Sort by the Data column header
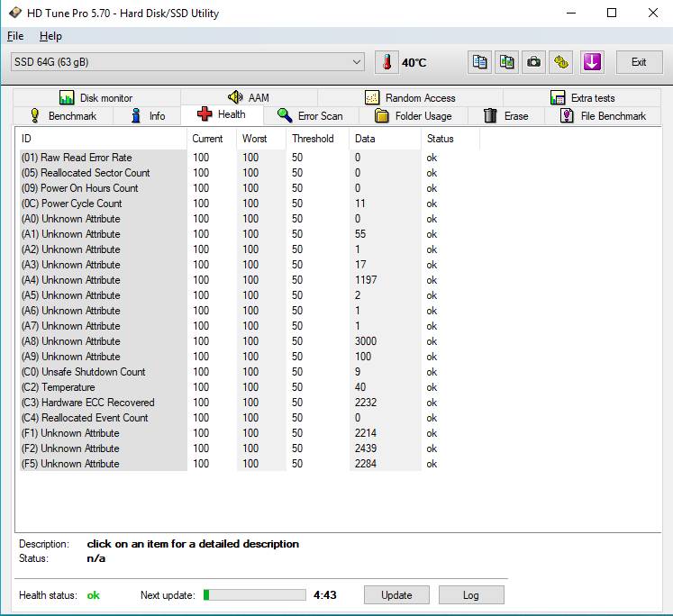Image resolution: width=673 pixels, height=616 pixels. (x=386, y=139)
